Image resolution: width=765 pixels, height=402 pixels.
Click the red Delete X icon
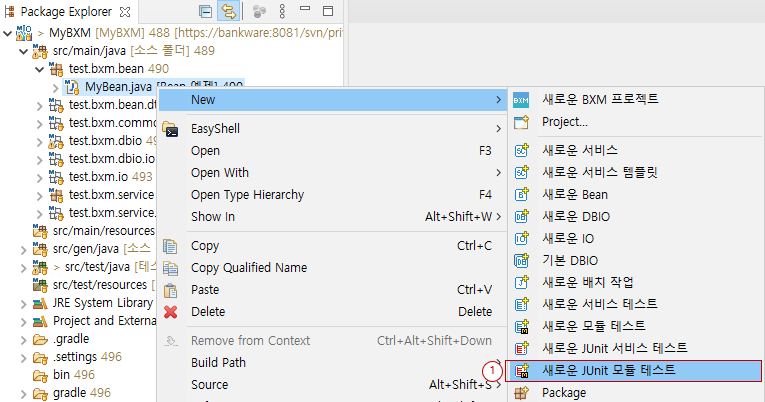pos(170,312)
